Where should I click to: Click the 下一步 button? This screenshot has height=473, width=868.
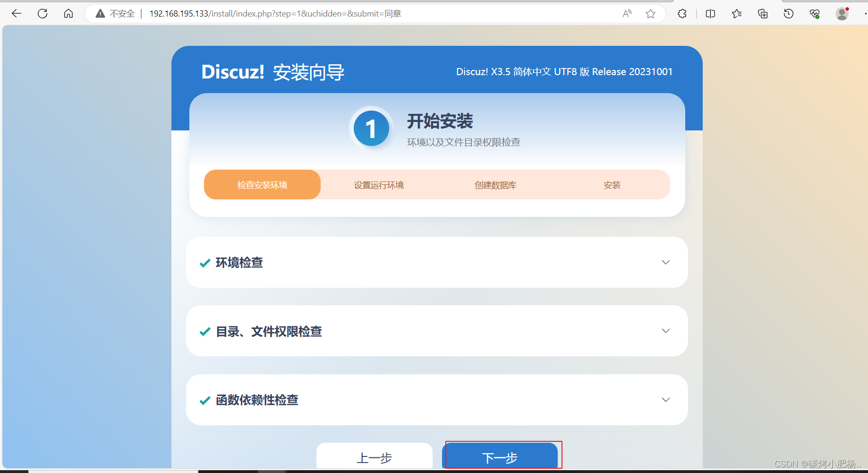[x=500, y=456]
